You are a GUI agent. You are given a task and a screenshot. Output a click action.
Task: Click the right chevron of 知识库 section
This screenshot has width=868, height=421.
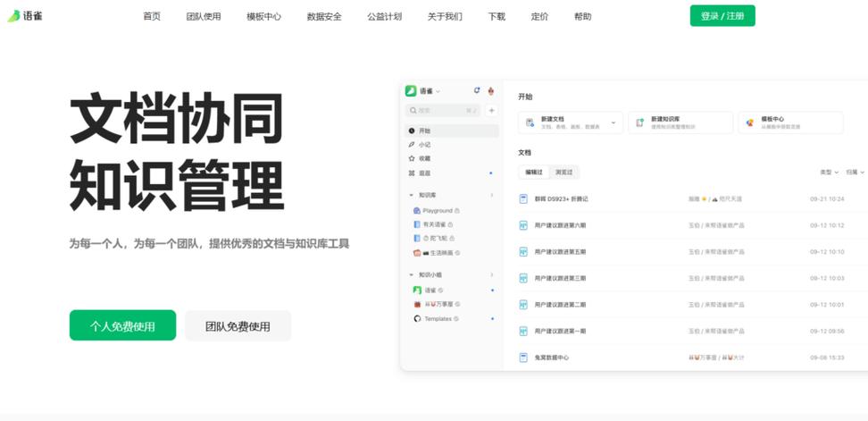tap(491, 195)
